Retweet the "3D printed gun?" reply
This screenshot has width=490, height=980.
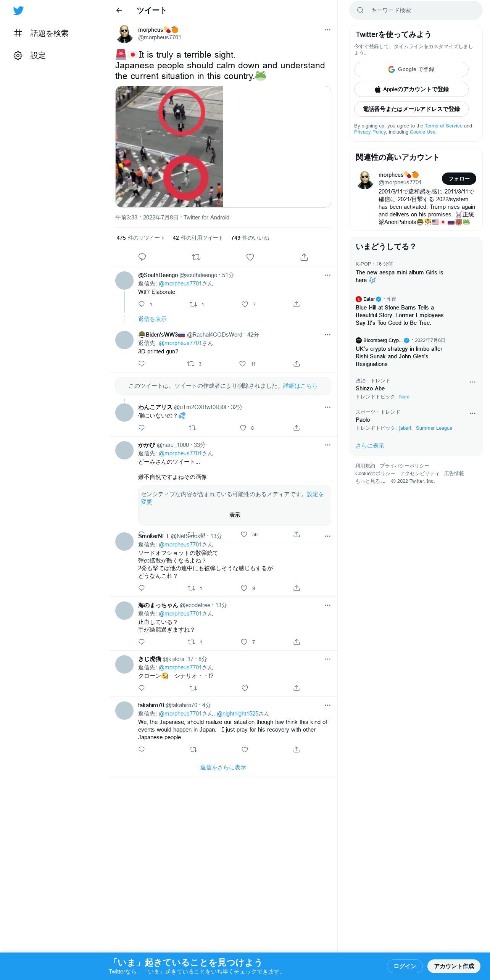tap(190, 364)
